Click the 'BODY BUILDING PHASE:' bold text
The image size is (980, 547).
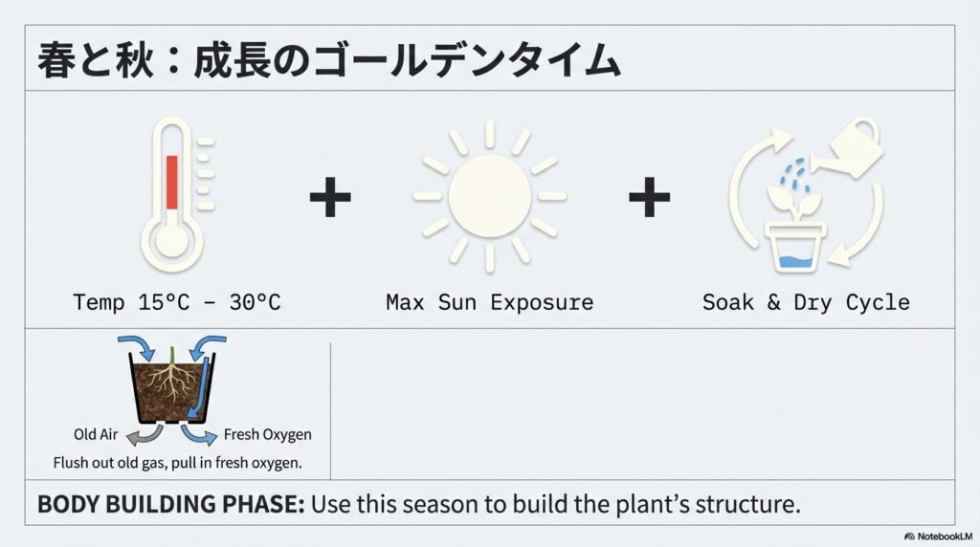point(170,504)
